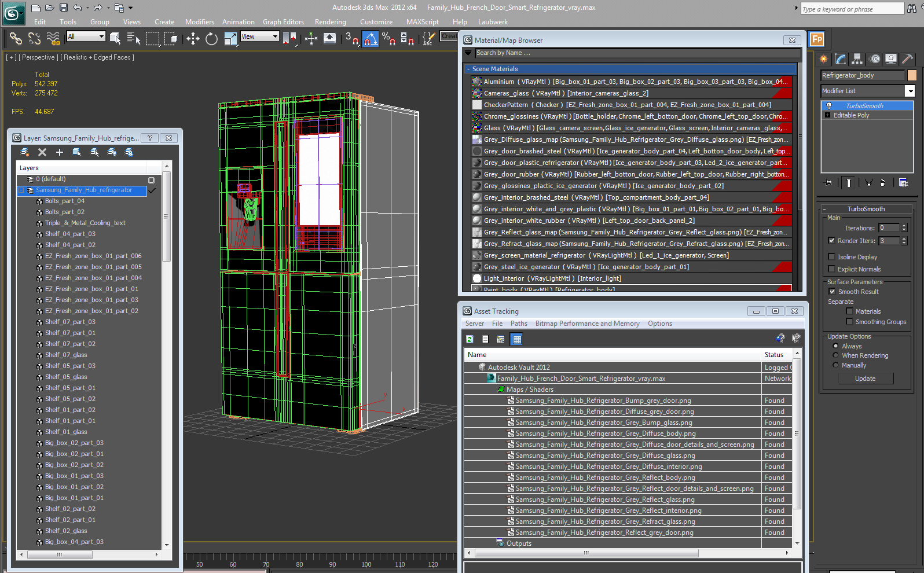The width and height of the screenshot is (924, 573).
Task: Create a new layer in Layer dialog
Action: 25,152
